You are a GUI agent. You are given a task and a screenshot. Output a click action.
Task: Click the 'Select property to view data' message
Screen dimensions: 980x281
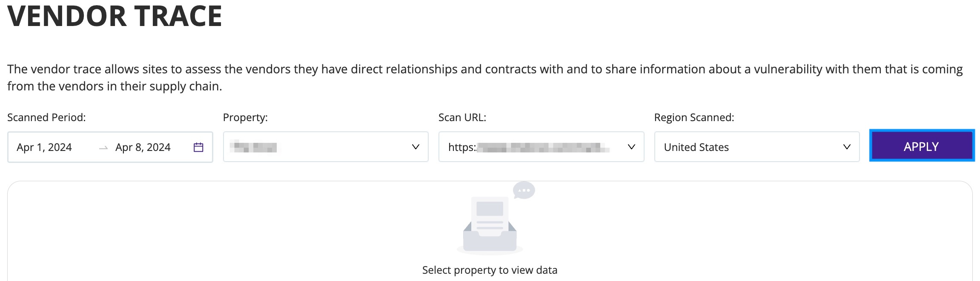(490, 270)
